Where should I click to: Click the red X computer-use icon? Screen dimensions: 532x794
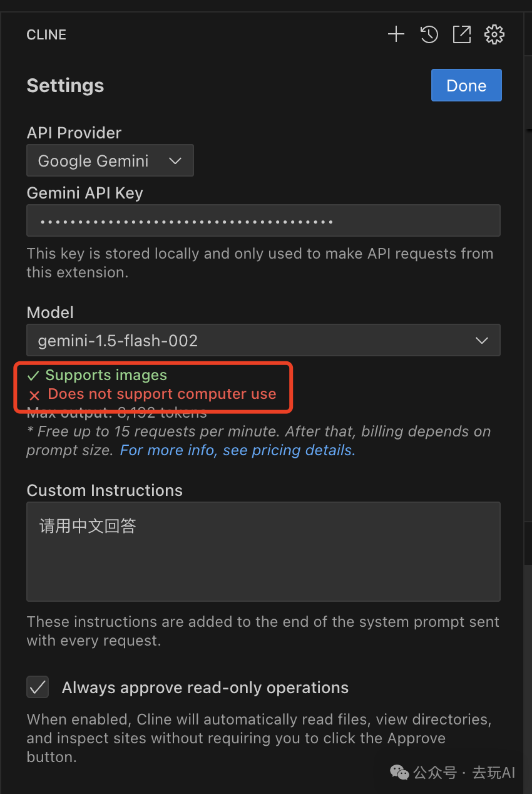[34, 395]
